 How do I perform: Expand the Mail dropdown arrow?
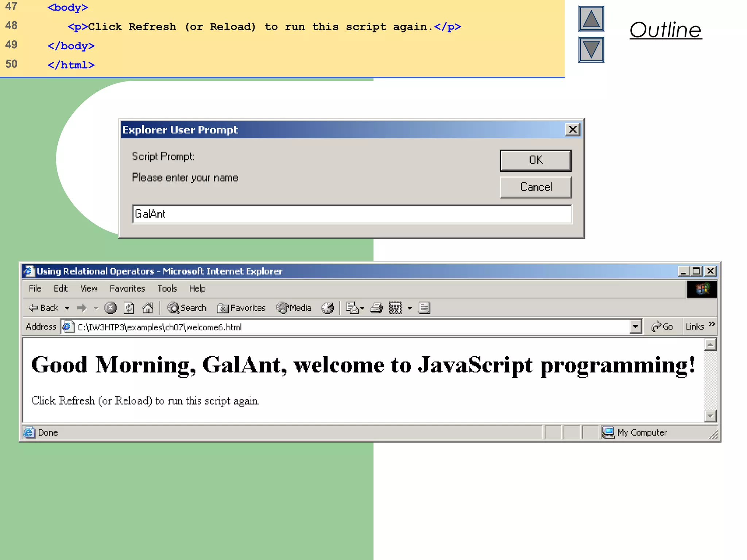point(362,308)
